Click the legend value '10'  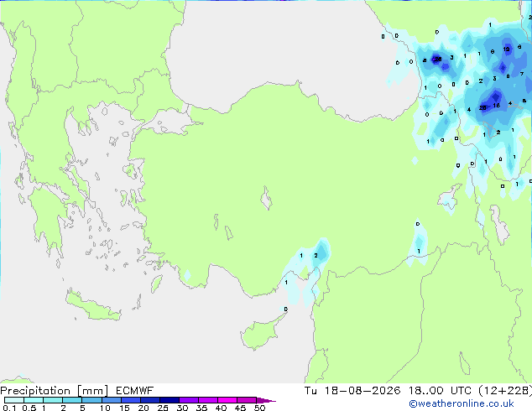(x=105, y=408)
